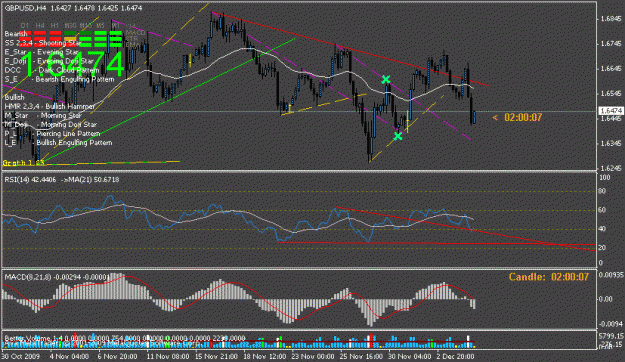
Task: Click the MACD -0.0094 scale label
Action: click(611, 324)
